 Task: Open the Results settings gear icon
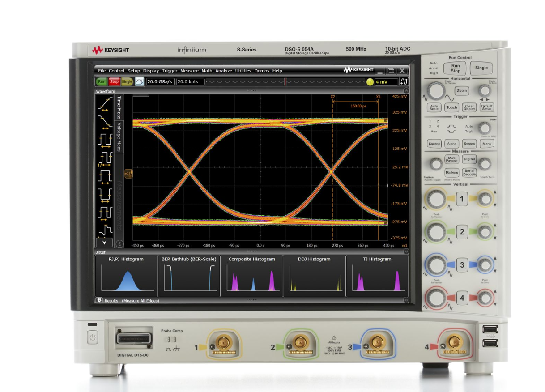click(99, 301)
